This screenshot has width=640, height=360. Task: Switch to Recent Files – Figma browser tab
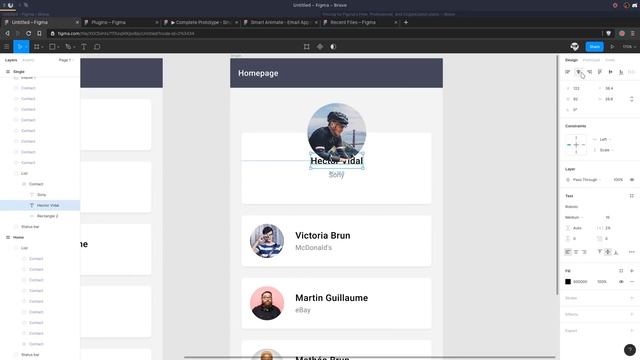click(359, 22)
